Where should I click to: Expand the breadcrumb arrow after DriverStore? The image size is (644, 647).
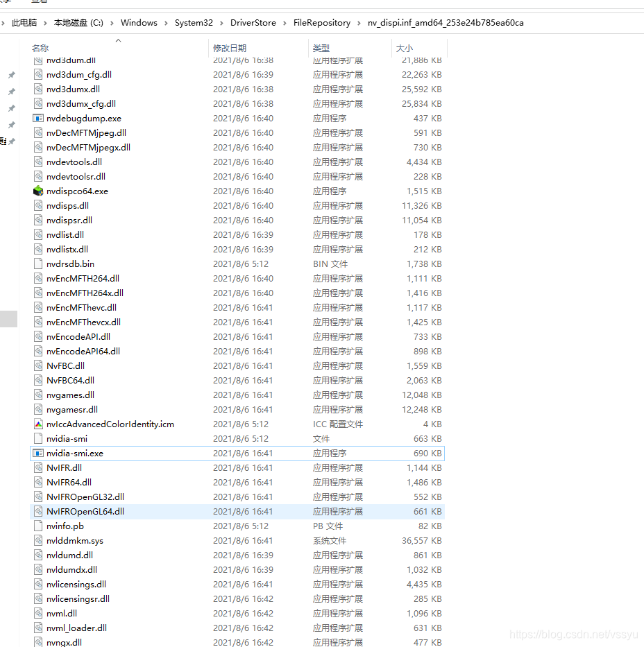pos(285,23)
